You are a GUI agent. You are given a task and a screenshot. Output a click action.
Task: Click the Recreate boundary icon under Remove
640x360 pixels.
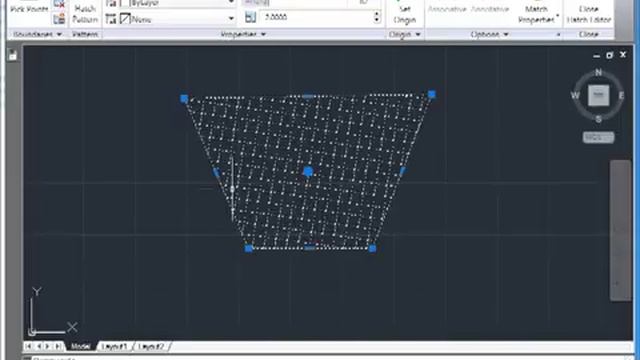59,18
